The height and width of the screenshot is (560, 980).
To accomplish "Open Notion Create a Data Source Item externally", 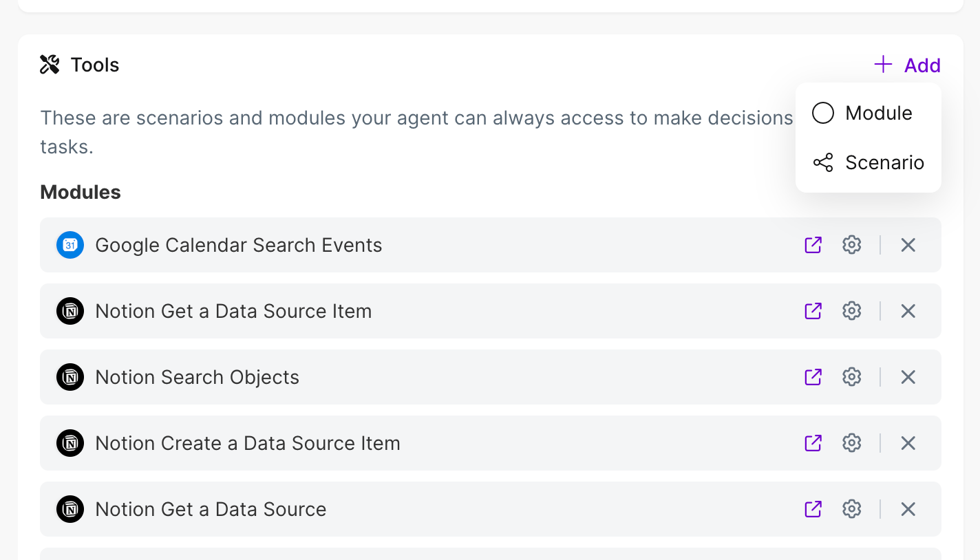I will coord(813,443).
